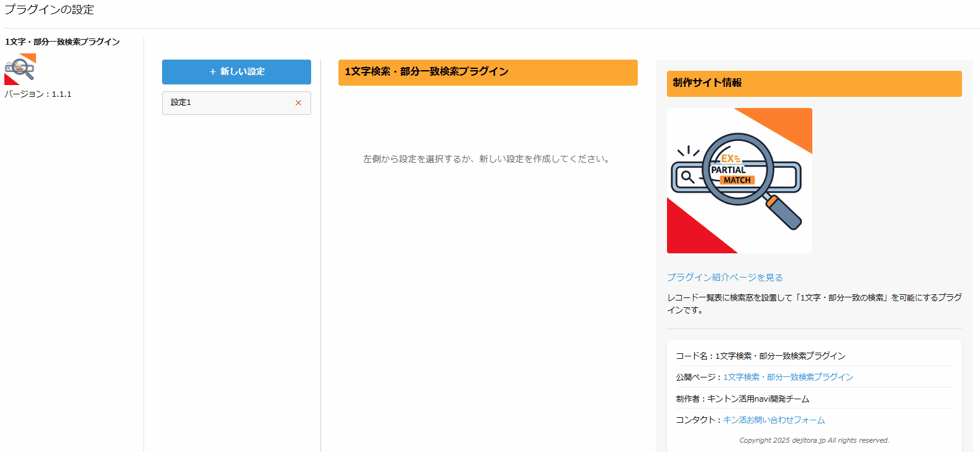Click the Copyright 2025 dejitora.jp footer text
Image resolution: width=980 pixels, height=452 pixels.
click(x=814, y=440)
